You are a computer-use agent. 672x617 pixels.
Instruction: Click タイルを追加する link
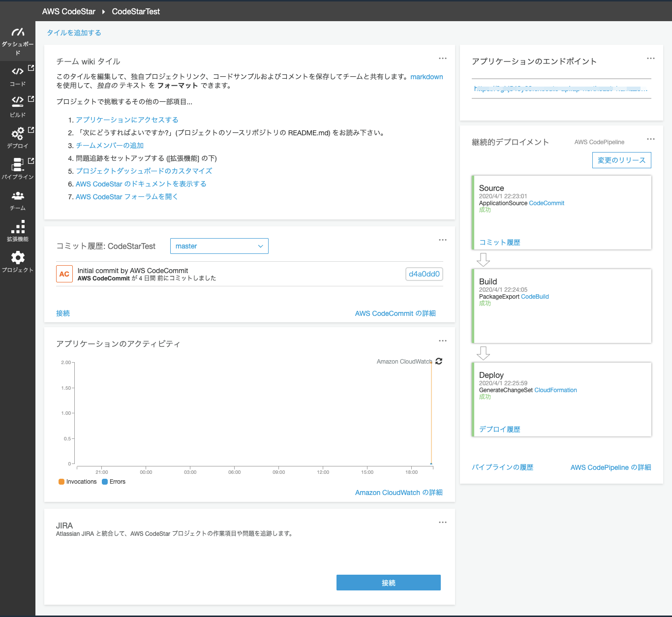click(x=74, y=32)
